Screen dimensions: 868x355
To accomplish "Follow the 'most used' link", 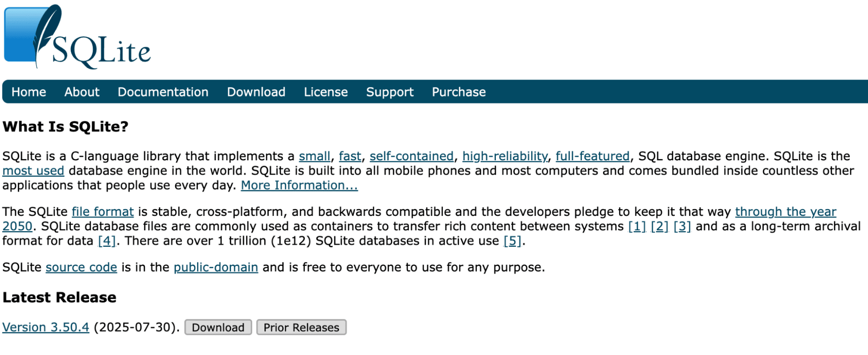I will (33, 171).
